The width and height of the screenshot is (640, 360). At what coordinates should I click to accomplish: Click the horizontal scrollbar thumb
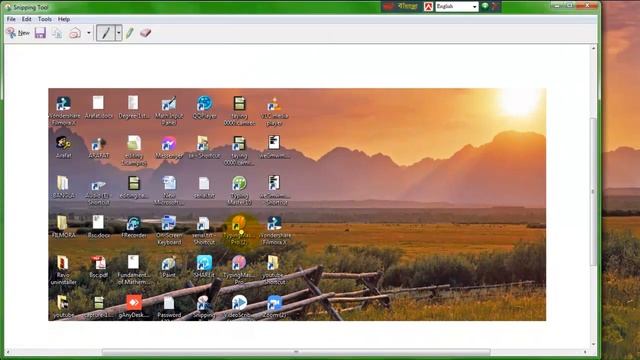tap(296, 351)
